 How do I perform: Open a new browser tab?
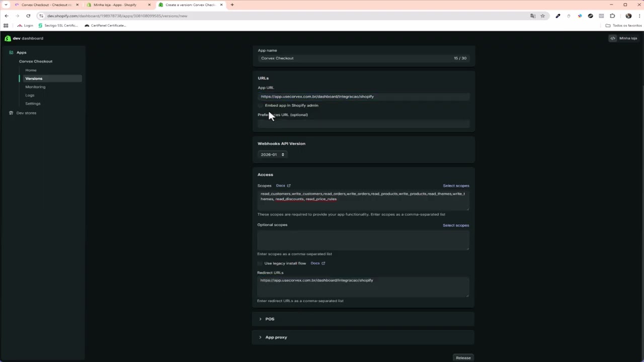[x=232, y=5]
